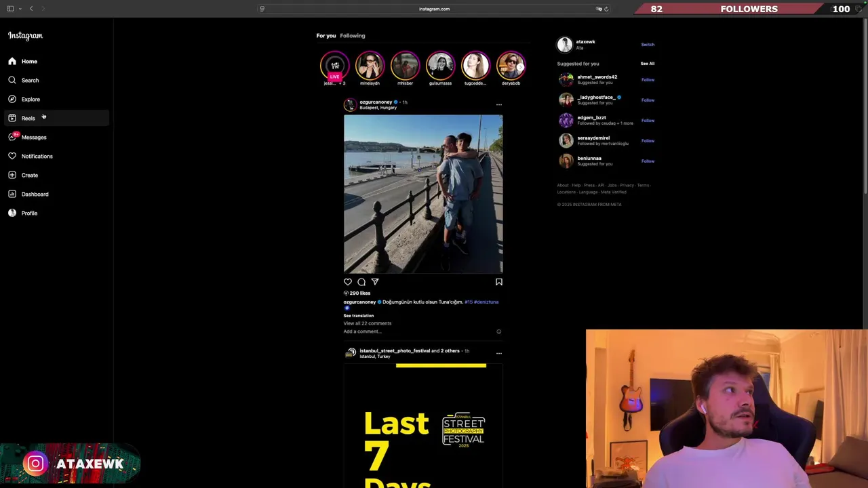Click the Switch account link
The image size is (868, 488).
pyautogui.click(x=648, y=45)
